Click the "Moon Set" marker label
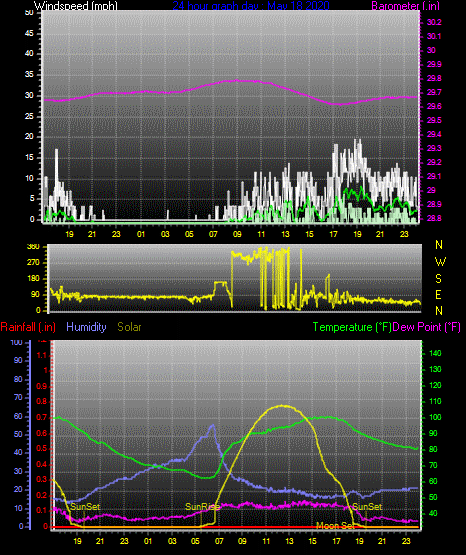 tap(335, 525)
